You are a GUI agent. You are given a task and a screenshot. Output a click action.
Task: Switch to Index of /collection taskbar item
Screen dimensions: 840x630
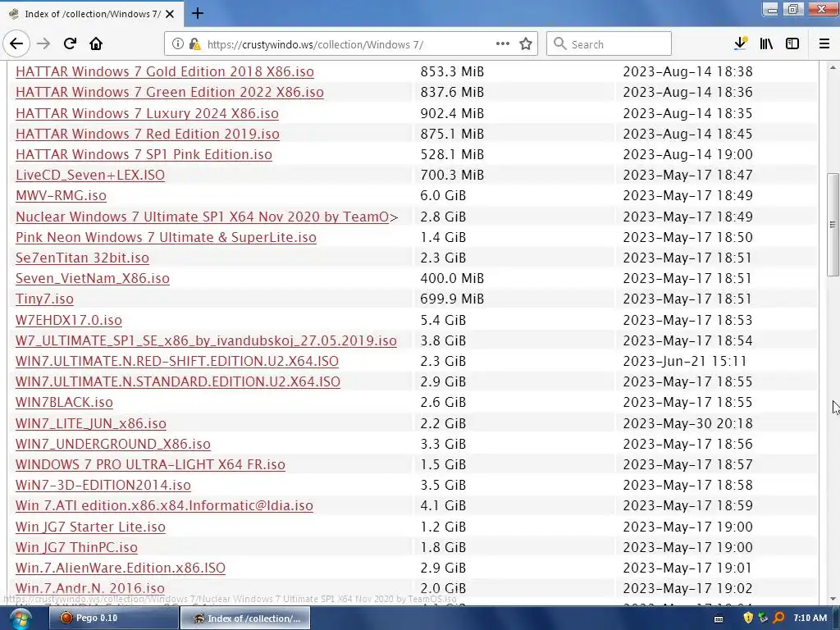click(244, 619)
